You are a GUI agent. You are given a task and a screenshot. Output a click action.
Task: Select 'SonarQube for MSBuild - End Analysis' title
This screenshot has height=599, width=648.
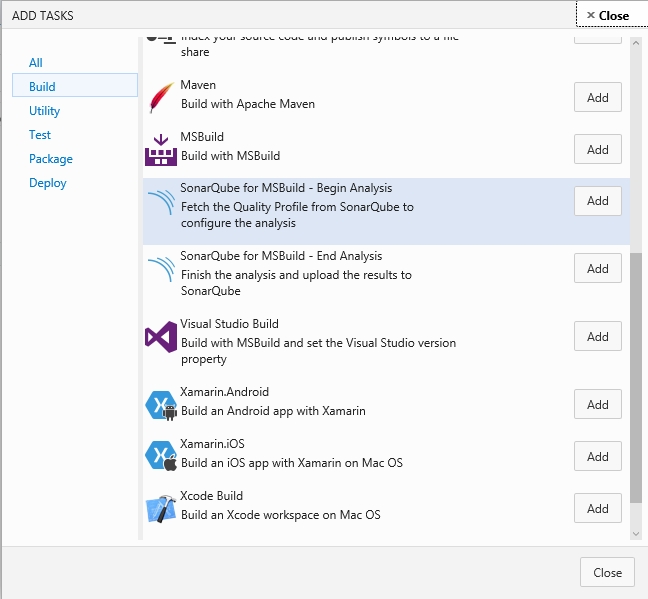pyautogui.click(x=281, y=255)
